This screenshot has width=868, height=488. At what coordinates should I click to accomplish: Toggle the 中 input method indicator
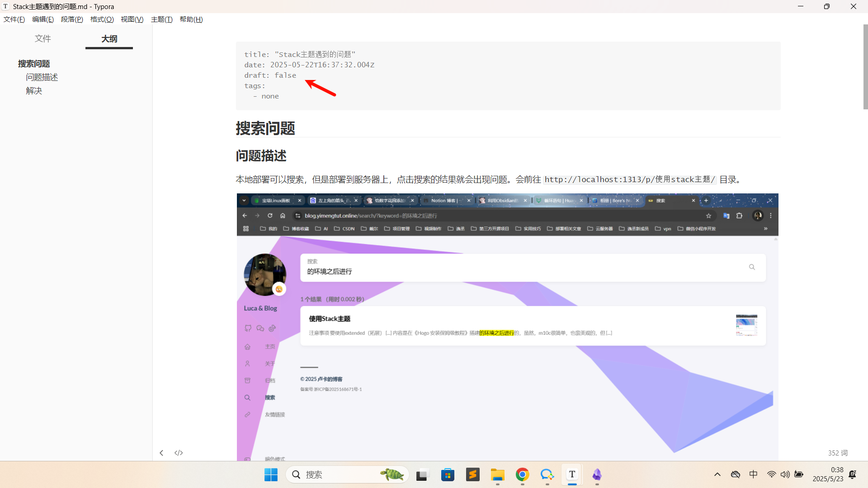[x=753, y=474]
